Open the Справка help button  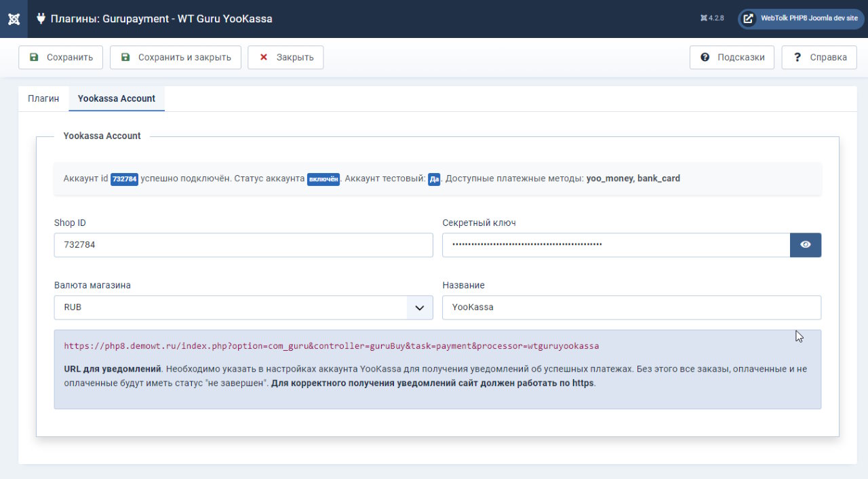[819, 58]
